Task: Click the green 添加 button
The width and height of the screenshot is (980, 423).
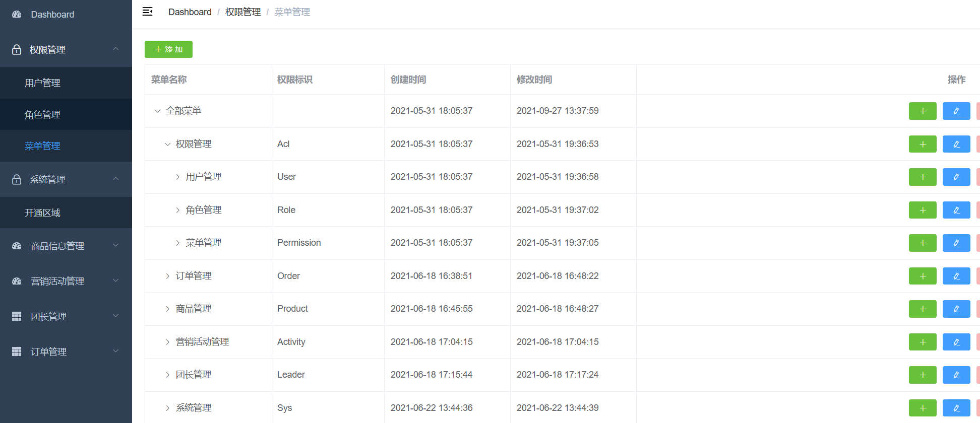Action: click(x=168, y=49)
